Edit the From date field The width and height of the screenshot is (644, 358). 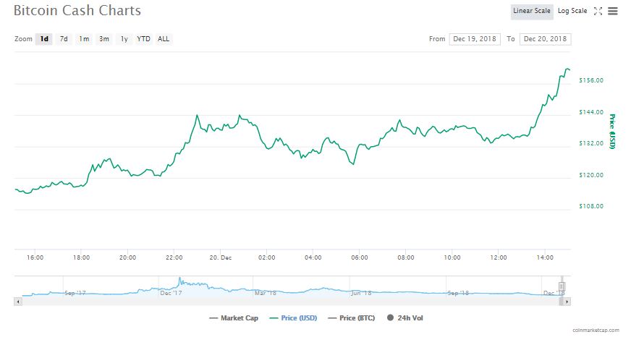(x=475, y=39)
